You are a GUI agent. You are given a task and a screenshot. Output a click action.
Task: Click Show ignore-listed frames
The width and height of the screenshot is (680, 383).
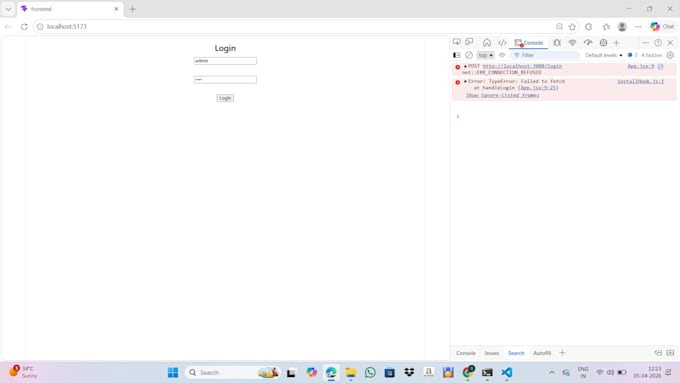503,95
